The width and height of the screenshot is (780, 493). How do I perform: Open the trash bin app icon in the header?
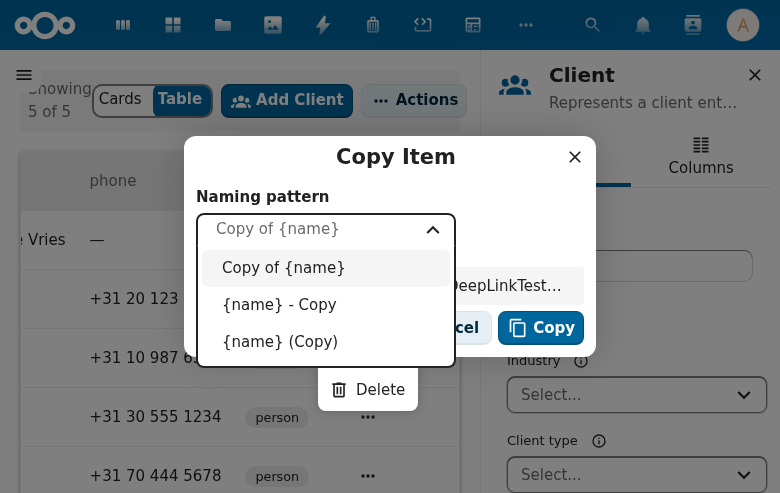coord(373,25)
